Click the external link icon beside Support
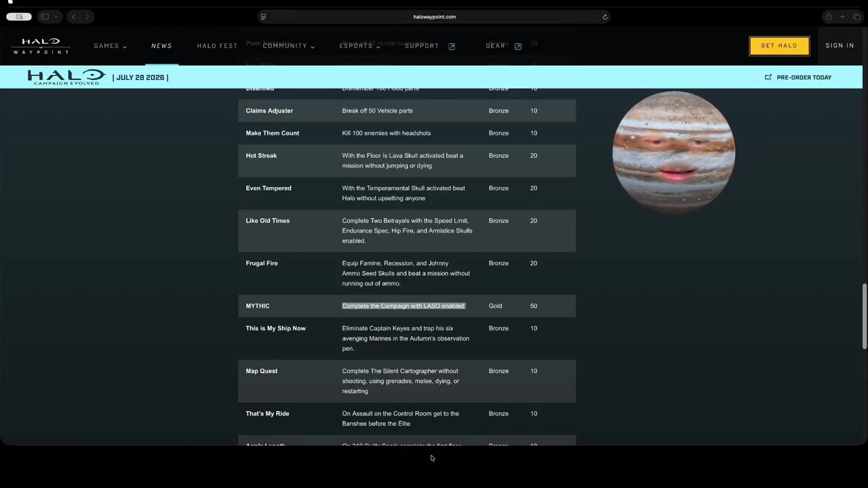 pos(452,46)
